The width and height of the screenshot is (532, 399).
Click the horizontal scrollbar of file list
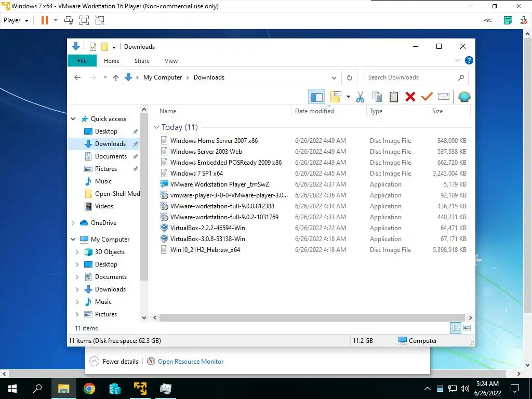tap(312, 317)
